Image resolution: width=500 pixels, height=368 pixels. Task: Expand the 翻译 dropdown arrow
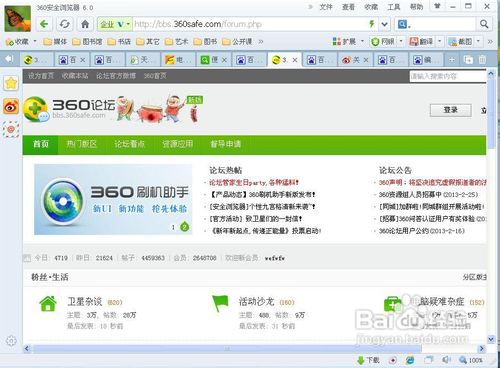pos(440,42)
